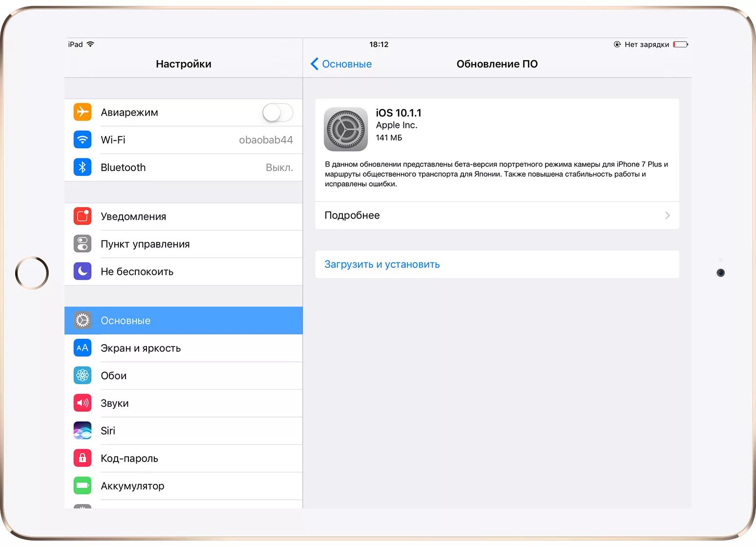Tap the iOS 10.1.1 title text

coord(399,113)
